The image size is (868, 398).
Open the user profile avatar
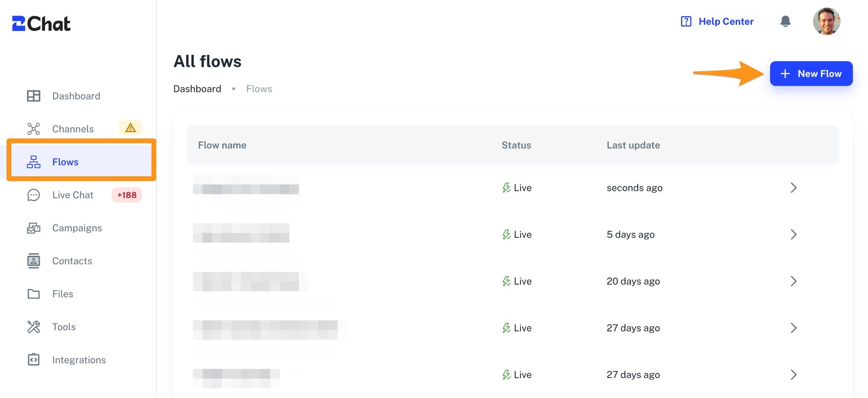[x=826, y=21]
